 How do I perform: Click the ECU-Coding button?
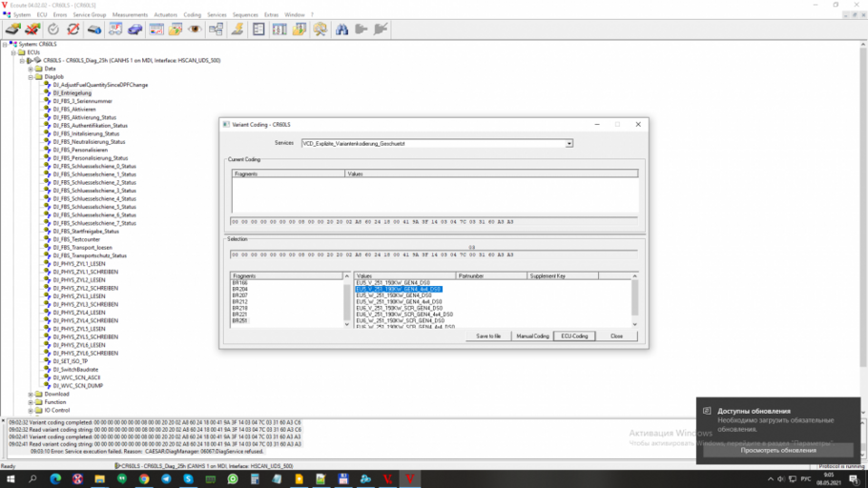574,335
